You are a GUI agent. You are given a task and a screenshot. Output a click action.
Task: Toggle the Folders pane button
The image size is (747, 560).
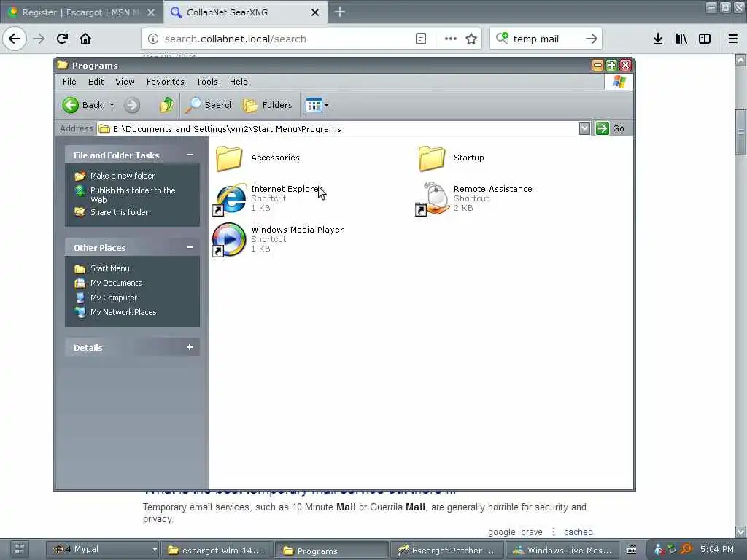click(x=267, y=105)
